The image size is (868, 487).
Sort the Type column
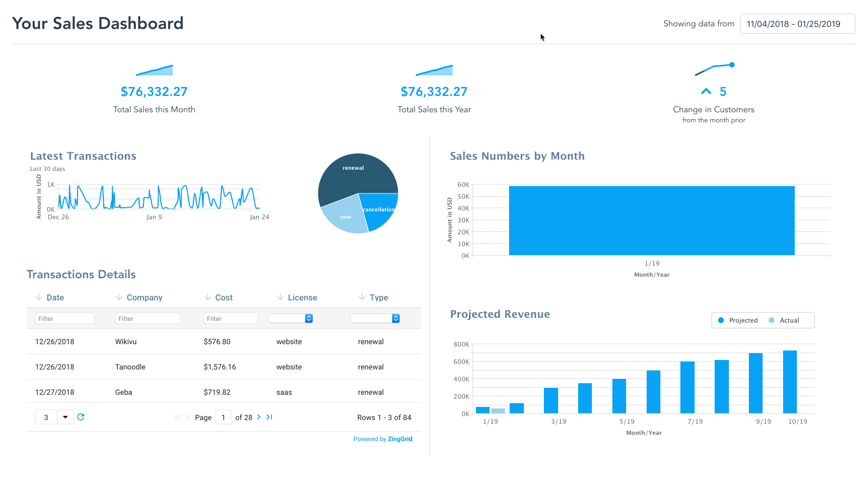coord(362,297)
